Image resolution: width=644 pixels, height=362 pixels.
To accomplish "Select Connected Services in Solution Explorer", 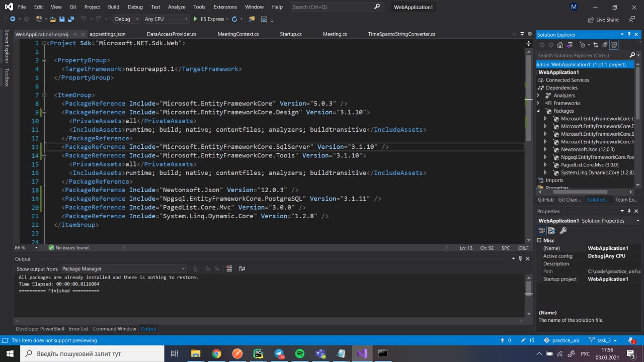I will pos(567,80).
